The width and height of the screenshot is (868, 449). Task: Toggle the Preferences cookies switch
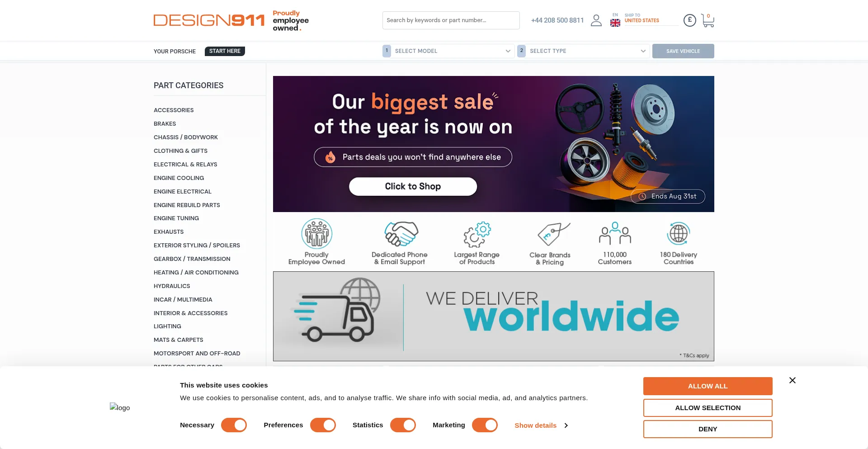pos(323,425)
